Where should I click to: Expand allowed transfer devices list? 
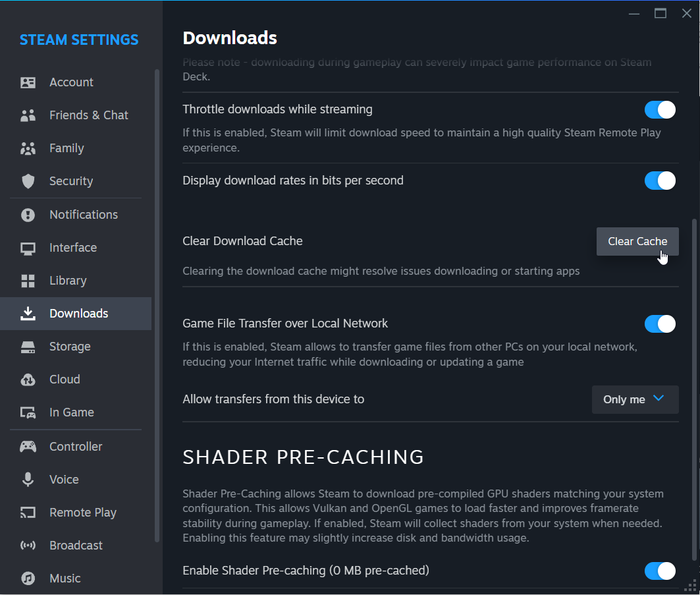point(634,399)
